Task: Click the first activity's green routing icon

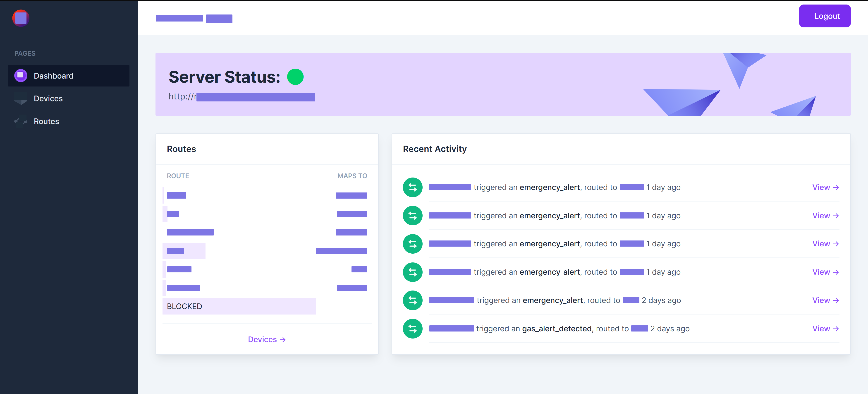Action: (412, 187)
